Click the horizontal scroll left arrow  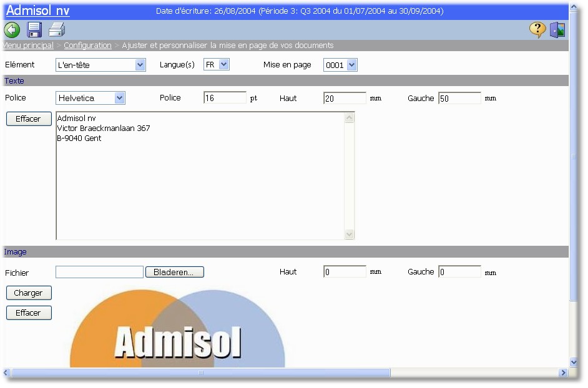tap(6, 372)
